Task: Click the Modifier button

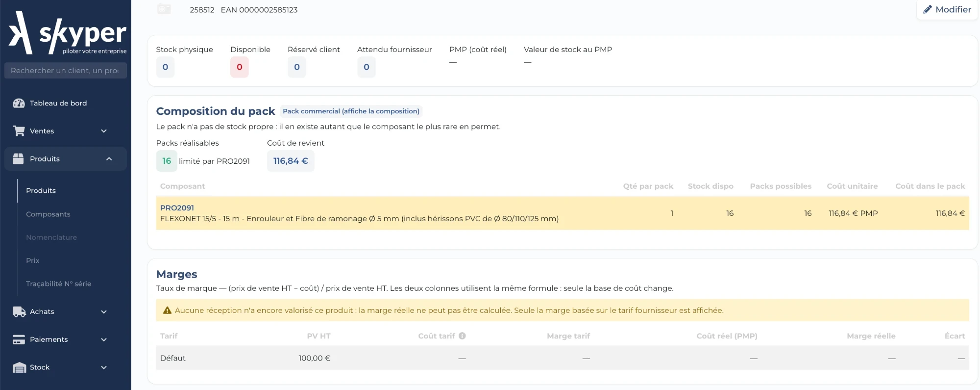Action: coord(947,10)
